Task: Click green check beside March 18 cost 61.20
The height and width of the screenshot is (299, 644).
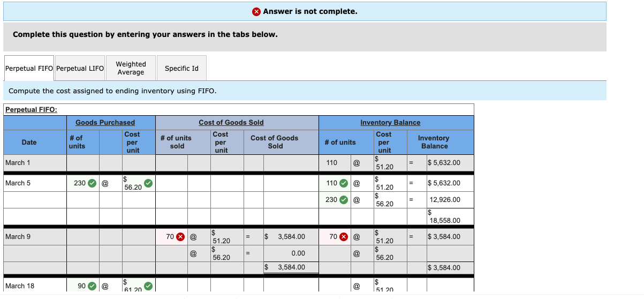Action: click(148, 286)
